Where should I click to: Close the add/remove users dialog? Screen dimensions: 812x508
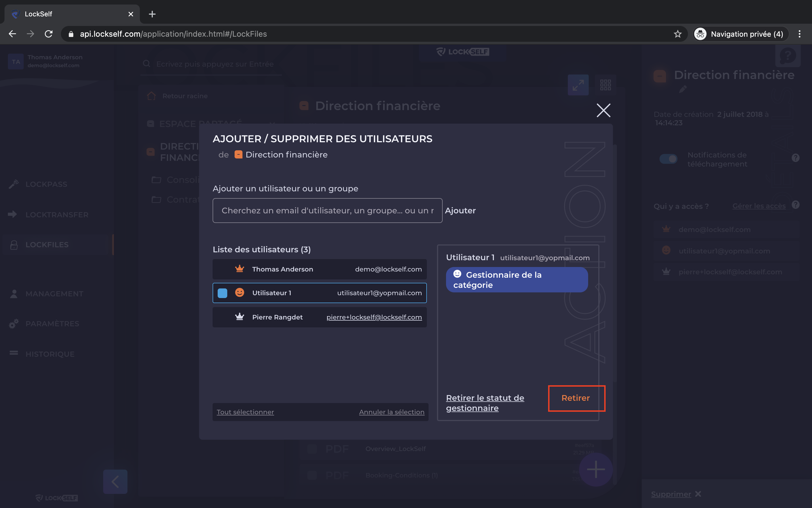603,110
